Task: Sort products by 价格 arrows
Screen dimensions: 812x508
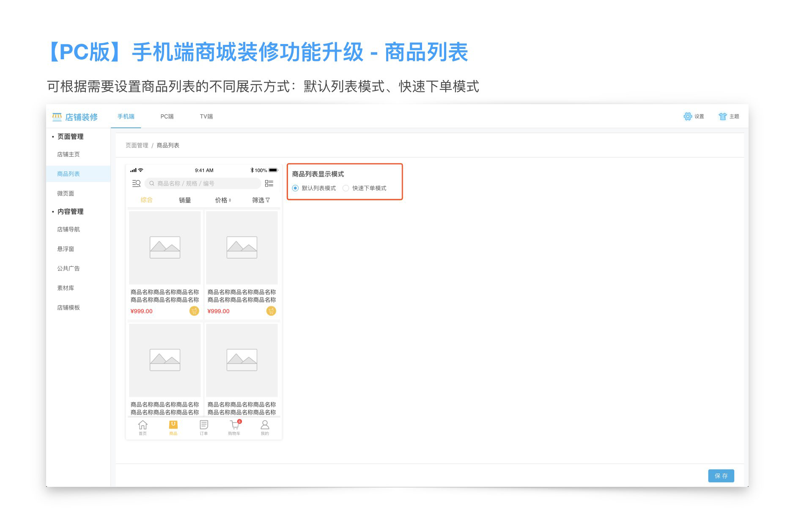Action: point(223,200)
